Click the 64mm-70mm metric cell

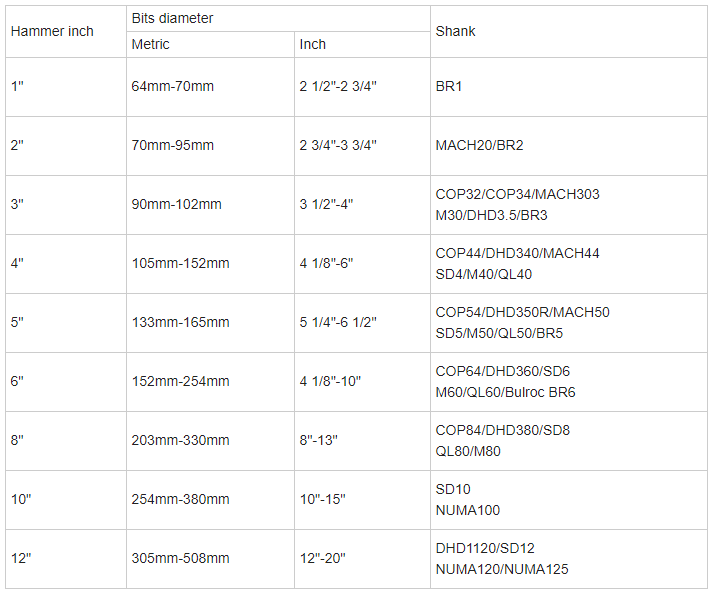[x=210, y=87]
